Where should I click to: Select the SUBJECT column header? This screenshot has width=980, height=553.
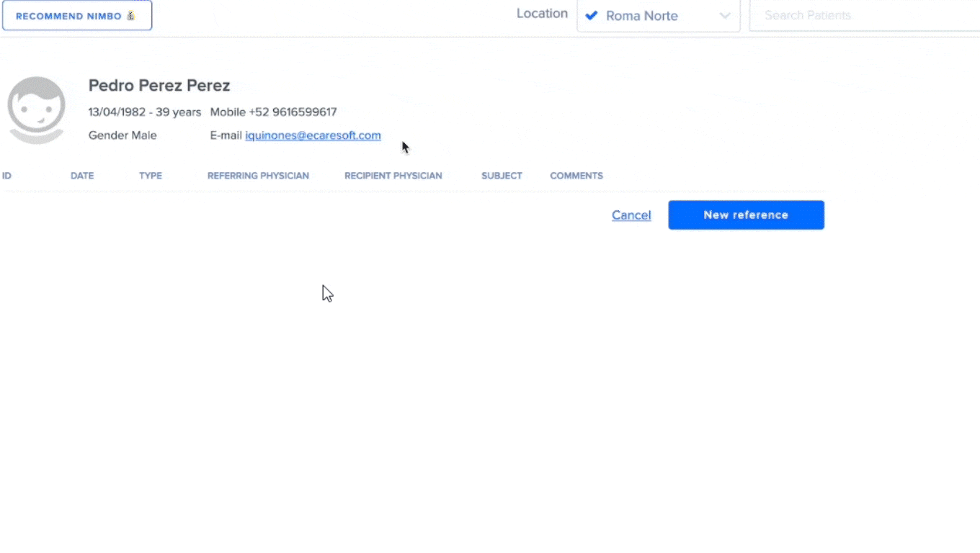coord(502,175)
